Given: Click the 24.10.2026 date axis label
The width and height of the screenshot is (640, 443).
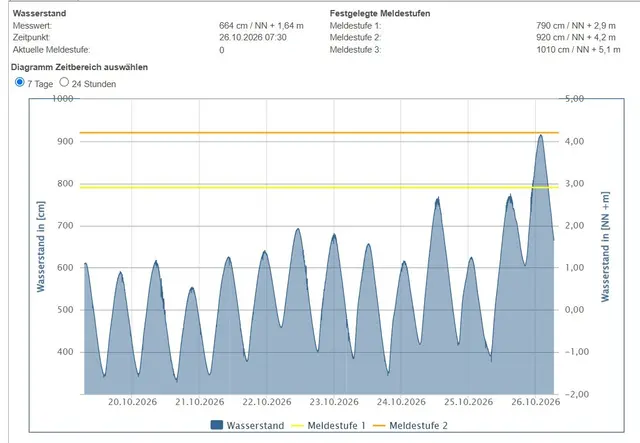Looking at the screenshot, I should pos(401,402).
